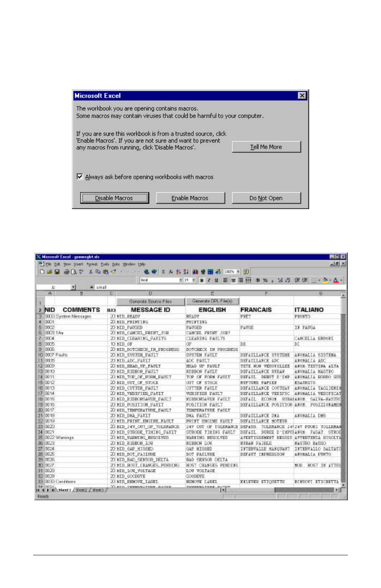Close the Microsoft Excel macro dialog
The image size is (381, 588).
[x=302, y=96]
